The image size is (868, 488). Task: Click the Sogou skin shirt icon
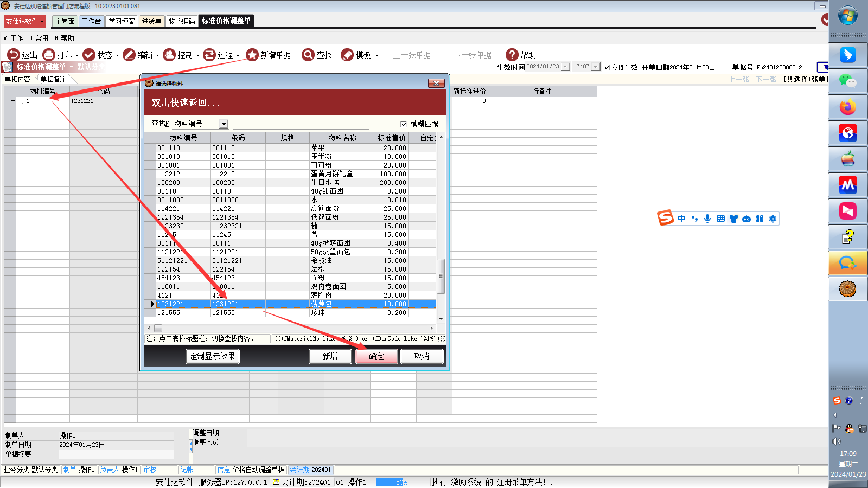point(733,219)
